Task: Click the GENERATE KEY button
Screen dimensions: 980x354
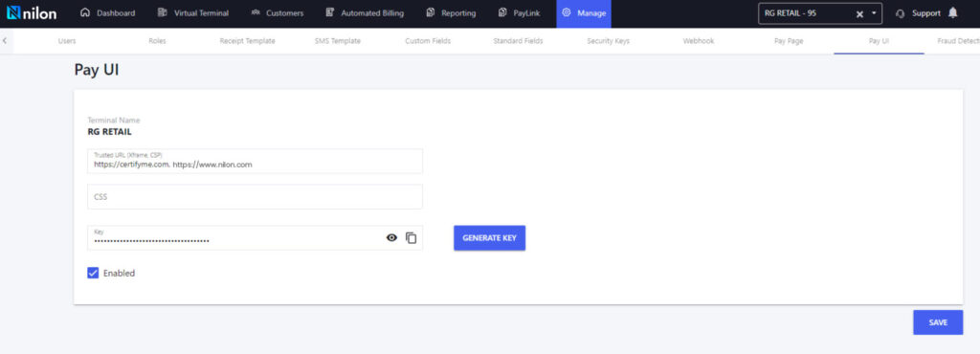Action: tap(489, 238)
